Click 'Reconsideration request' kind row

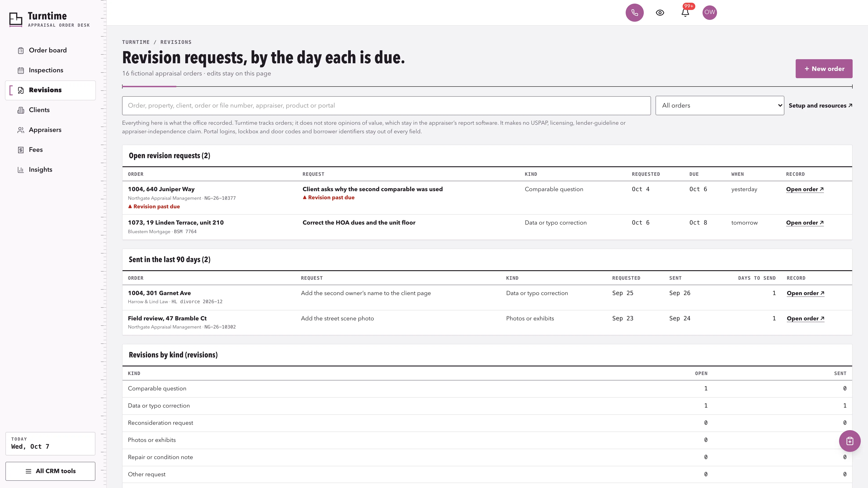coord(487,423)
